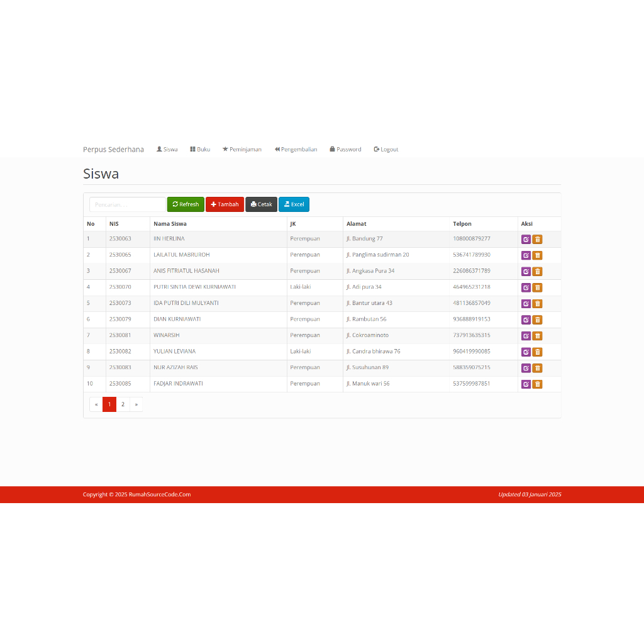Delete the NUR AZIZAH RAIS record
The width and height of the screenshot is (644, 644).
tap(537, 368)
